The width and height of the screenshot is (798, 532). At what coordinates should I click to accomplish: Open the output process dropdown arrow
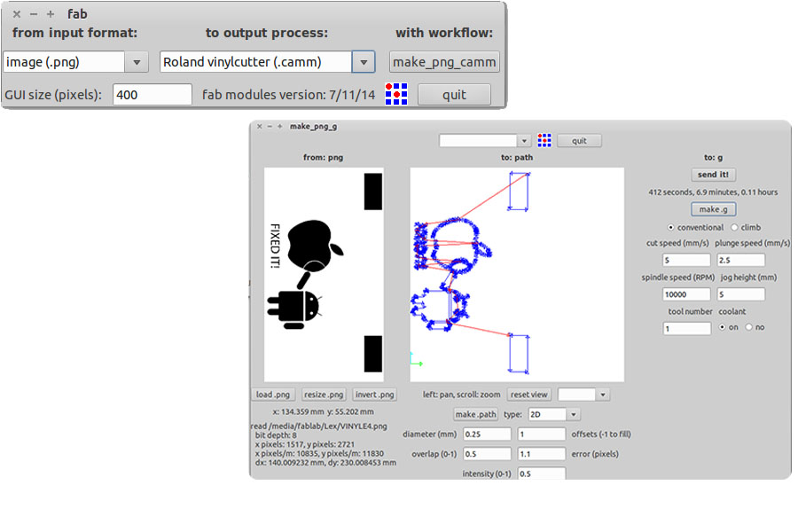point(364,62)
